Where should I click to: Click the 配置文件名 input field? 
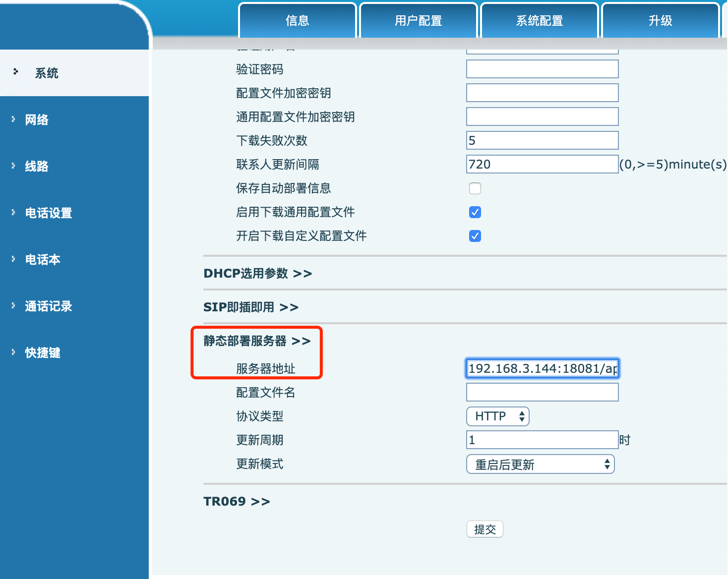[x=543, y=392]
